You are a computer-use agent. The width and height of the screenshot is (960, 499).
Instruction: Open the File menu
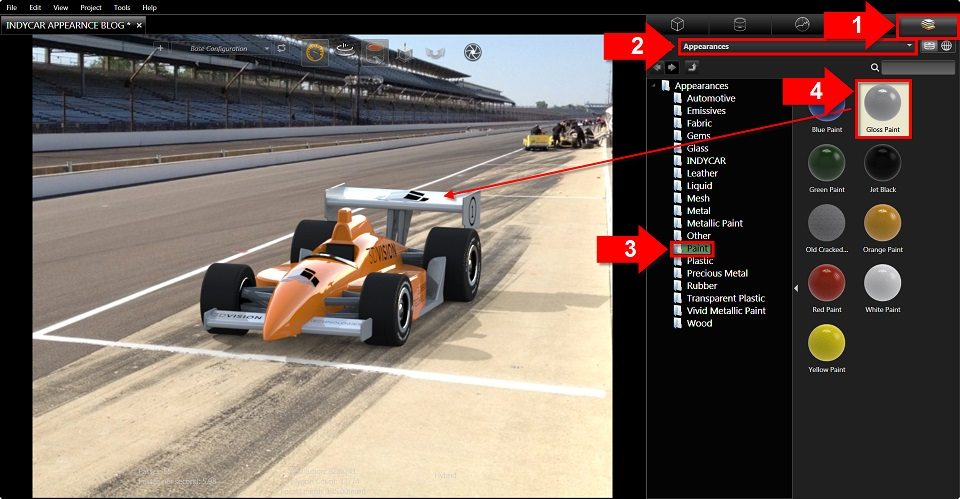tap(12, 7)
